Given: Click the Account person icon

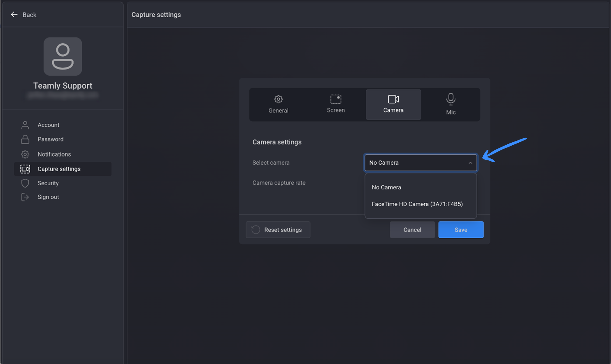Looking at the screenshot, I should click(25, 125).
